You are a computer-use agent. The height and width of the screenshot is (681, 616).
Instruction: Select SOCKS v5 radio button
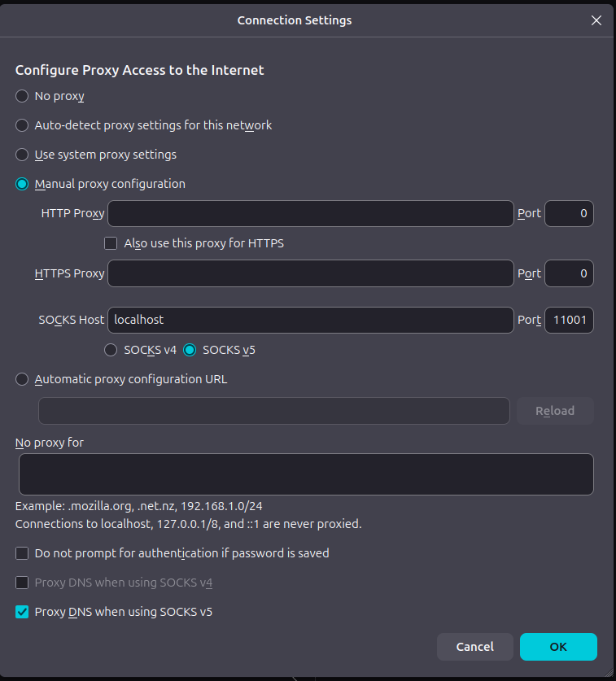[190, 350]
